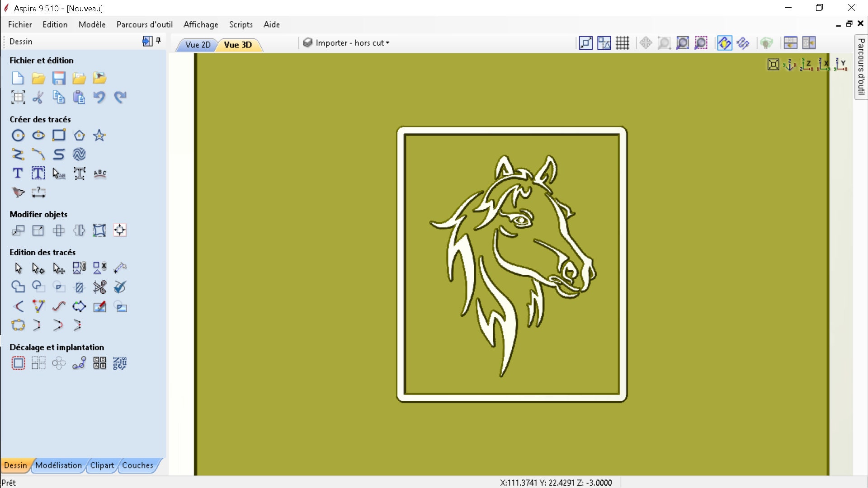The image size is (868, 488).
Task: Click the Undo arrow
Action: [x=99, y=97]
